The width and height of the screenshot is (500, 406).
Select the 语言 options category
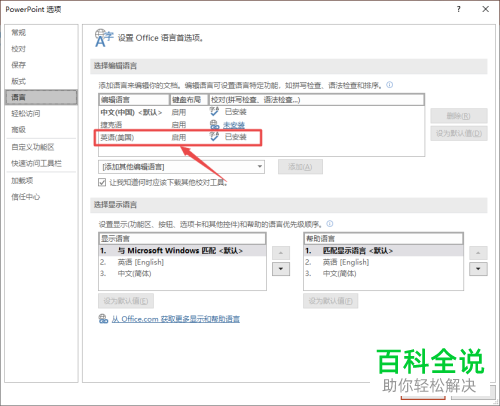click(x=41, y=97)
